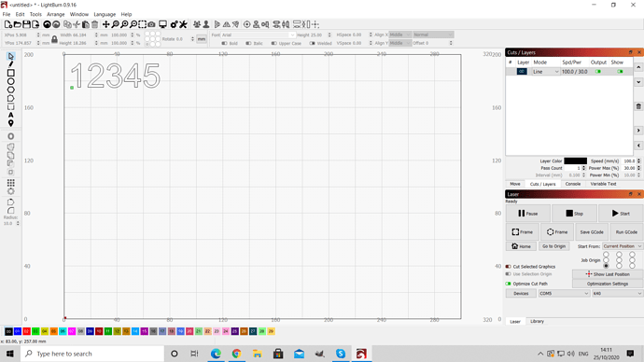Screen dimensions: 644x362
Task: Select the Ellipse drawing tool
Action: coord(10,81)
